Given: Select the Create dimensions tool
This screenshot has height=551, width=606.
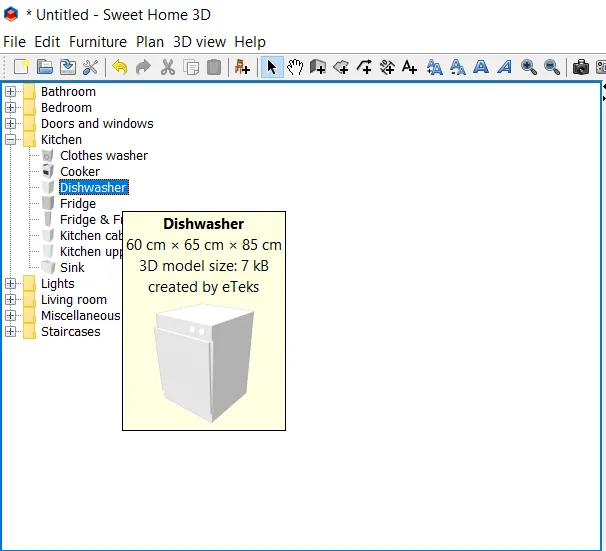Looking at the screenshot, I should tap(387, 67).
